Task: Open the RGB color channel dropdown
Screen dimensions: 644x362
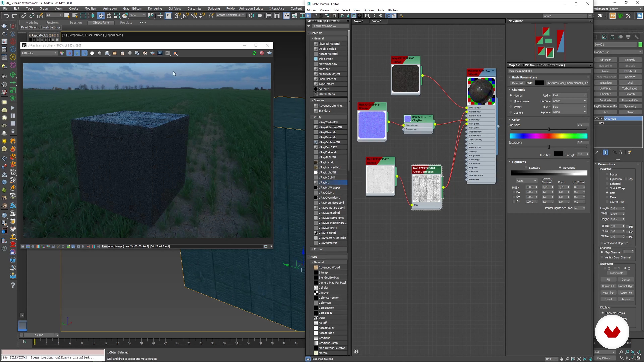Action: [x=39, y=53]
